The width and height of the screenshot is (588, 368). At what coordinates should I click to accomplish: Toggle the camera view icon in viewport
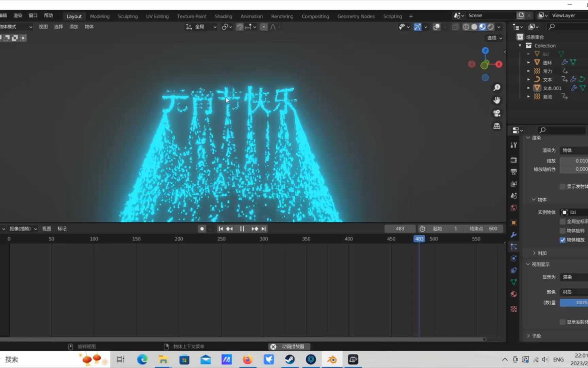(x=497, y=113)
